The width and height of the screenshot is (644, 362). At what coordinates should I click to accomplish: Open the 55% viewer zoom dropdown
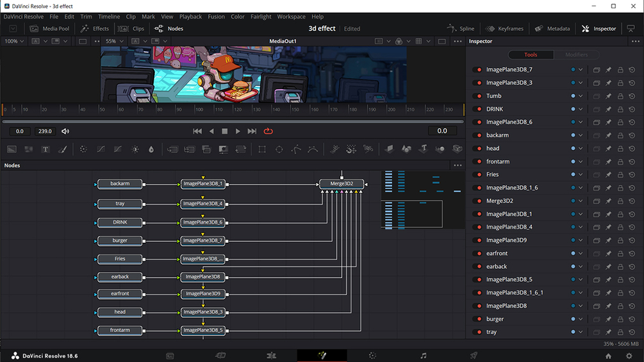(x=115, y=41)
